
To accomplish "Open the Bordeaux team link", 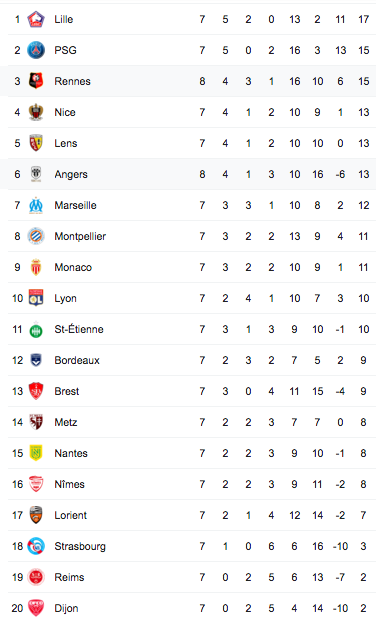I will point(77,360).
